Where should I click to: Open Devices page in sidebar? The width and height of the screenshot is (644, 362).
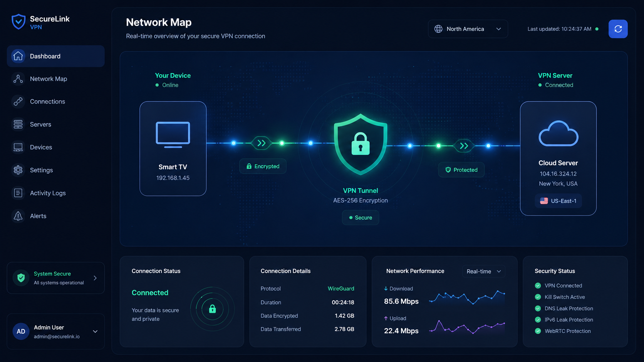pos(56,147)
